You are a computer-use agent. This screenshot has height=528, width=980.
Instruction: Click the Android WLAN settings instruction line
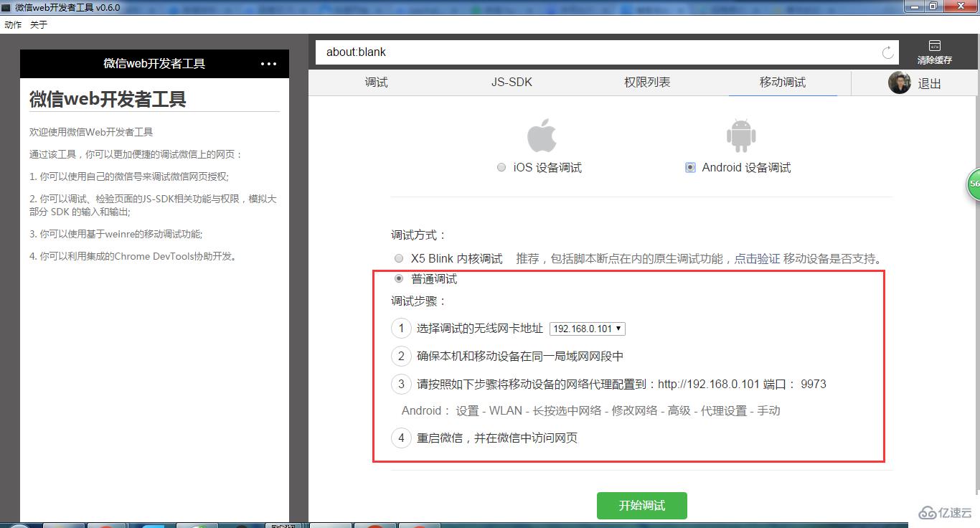[x=590, y=411]
